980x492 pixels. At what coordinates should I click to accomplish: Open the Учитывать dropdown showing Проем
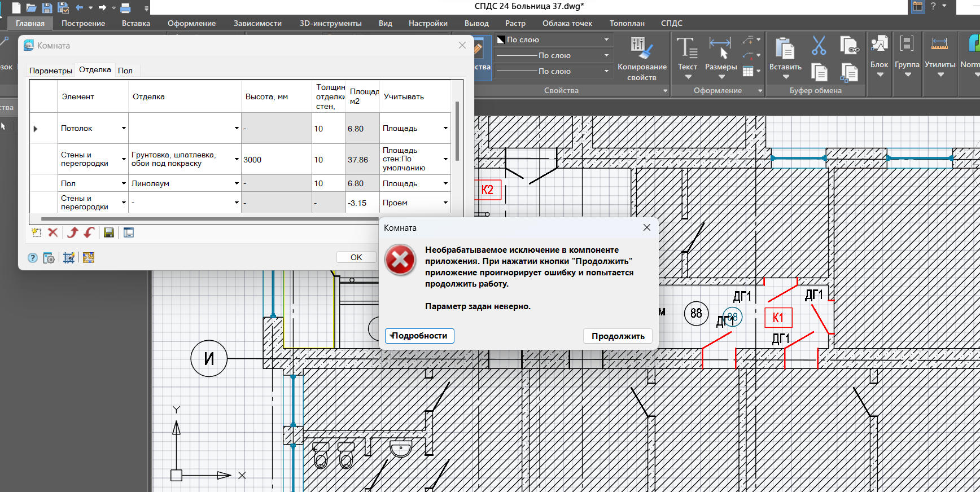(445, 203)
